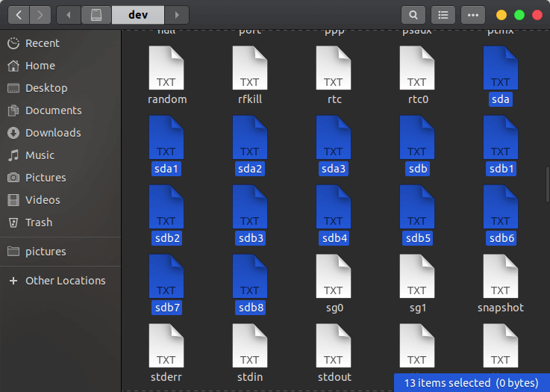Select the stdout file icon
This screenshot has height=392, width=550.
(334, 346)
